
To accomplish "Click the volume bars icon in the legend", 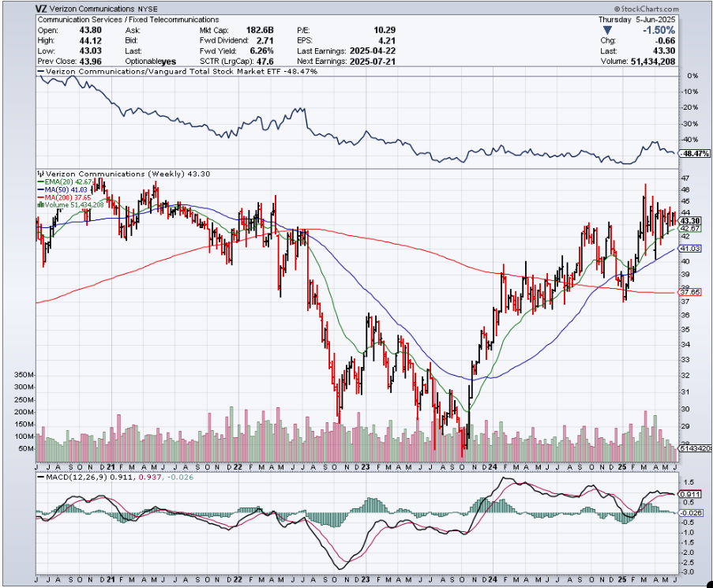I will point(41,205).
